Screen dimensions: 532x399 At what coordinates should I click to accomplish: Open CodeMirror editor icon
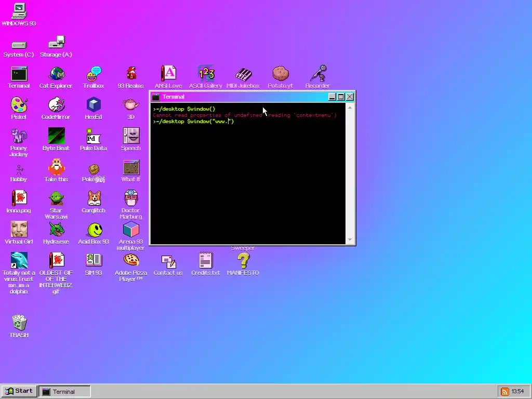[x=56, y=109]
